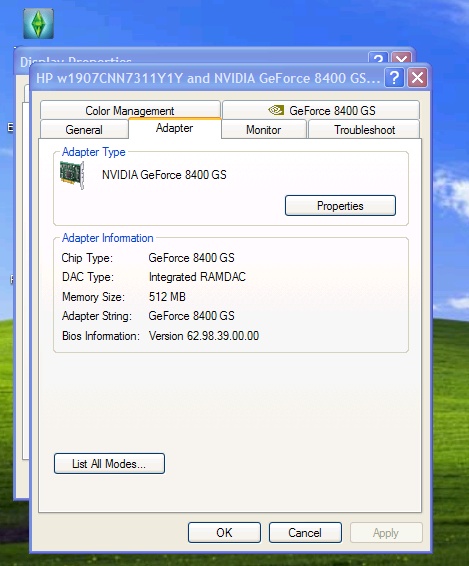Click the Adapter String GeForce 8400 GS value

tap(191, 316)
